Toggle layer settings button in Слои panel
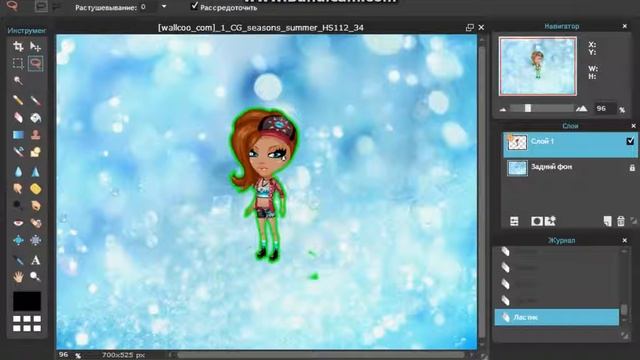640x360 pixels. (514, 221)
